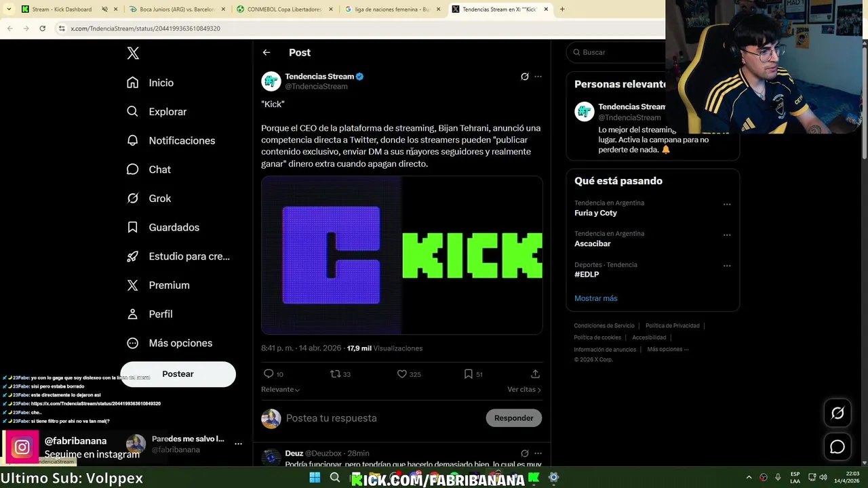Open Ver citas link
This screenshot has width=868, height=488.
524,390
